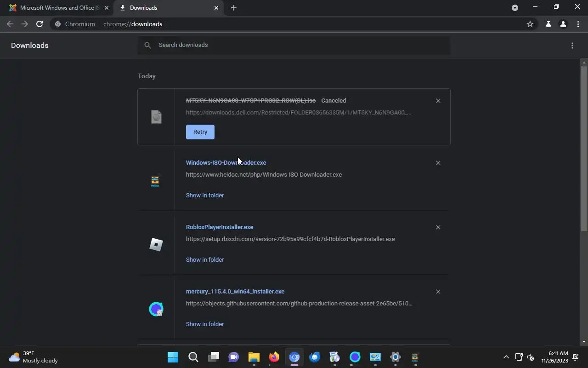The image size is (588, 368).
Task: Open the muted volume tray icon
Action: tap(531, 357)
